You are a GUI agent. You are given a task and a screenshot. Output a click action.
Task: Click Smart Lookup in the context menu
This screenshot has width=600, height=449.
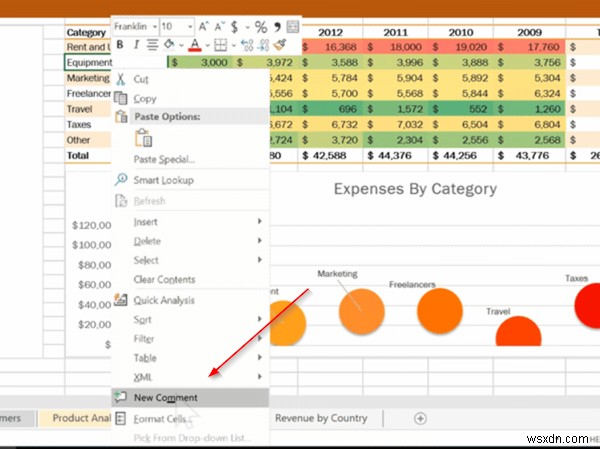pos(163,180)
